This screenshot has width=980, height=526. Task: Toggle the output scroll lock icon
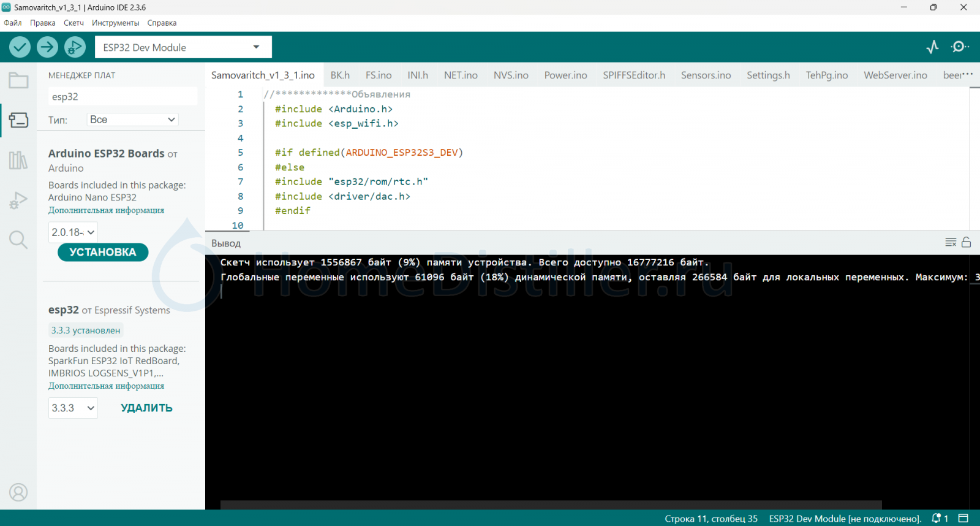coord(966,243)
